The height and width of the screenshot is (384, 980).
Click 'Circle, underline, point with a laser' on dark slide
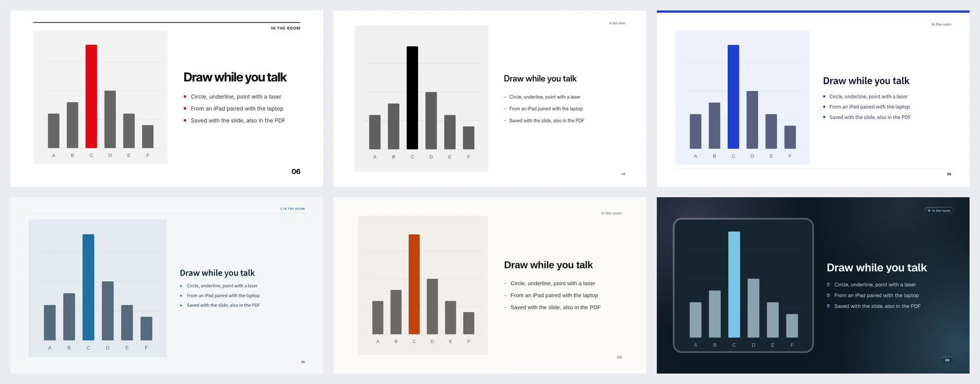(875, 285)
